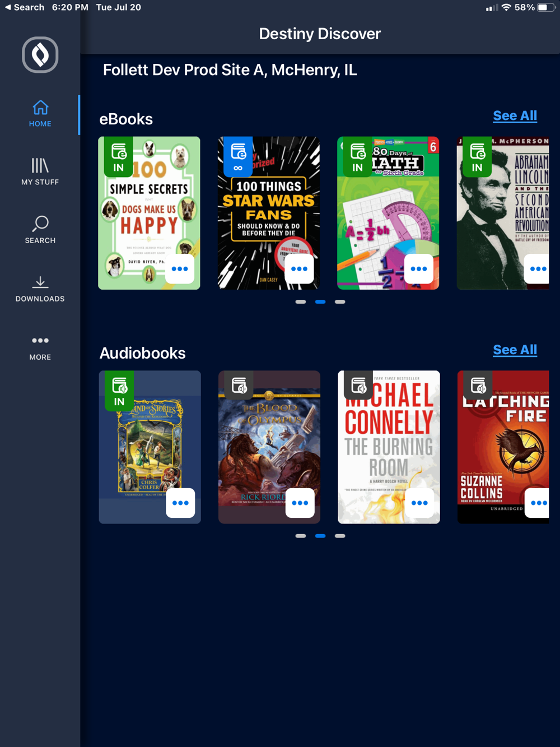Screen dimensions: 560x747
Task: Open options for Abraham Lincoln ebook
Action: click(x=536, y=269)
